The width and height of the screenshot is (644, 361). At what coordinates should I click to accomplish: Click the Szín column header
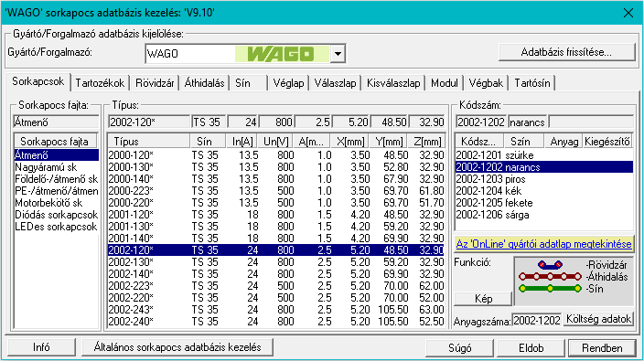[523, 141]
